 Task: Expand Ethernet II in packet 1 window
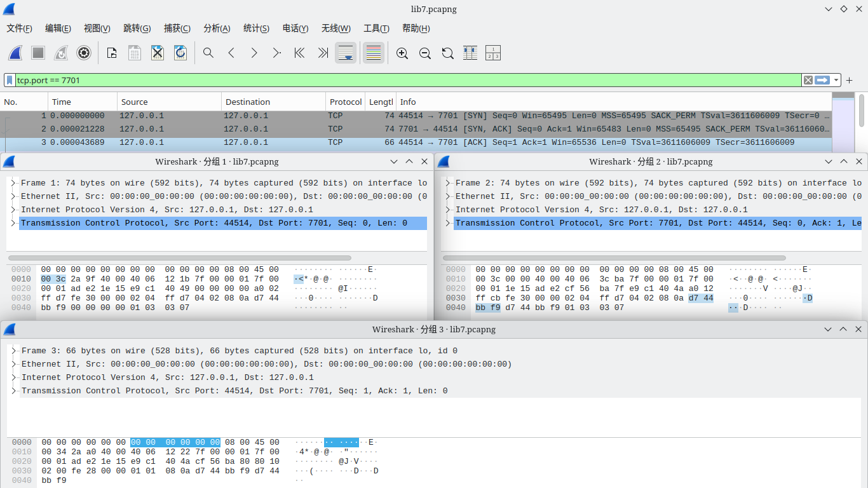[x=13, y=196]
